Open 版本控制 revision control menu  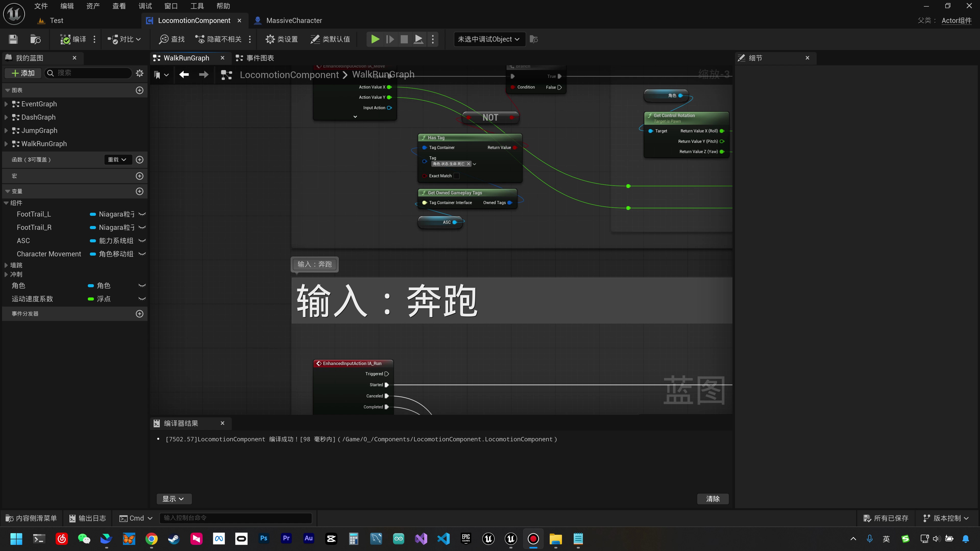(946, 518)
